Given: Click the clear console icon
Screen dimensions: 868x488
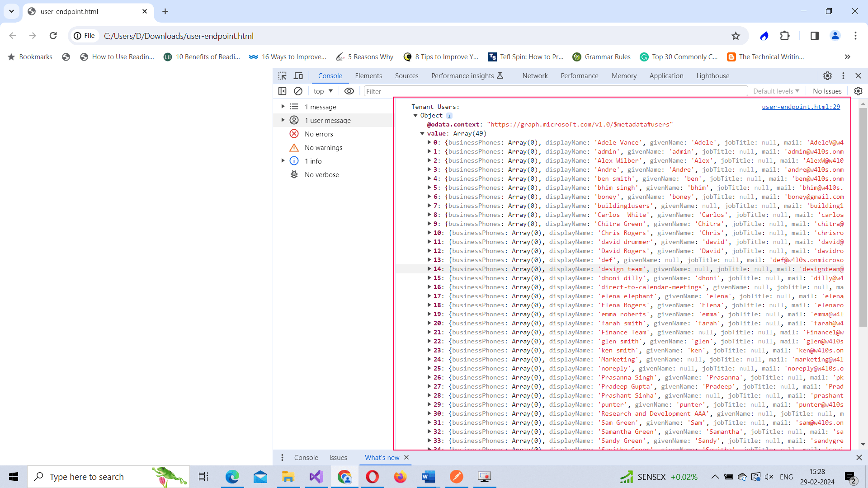Looking at the screenshot, I should [298, 91].
